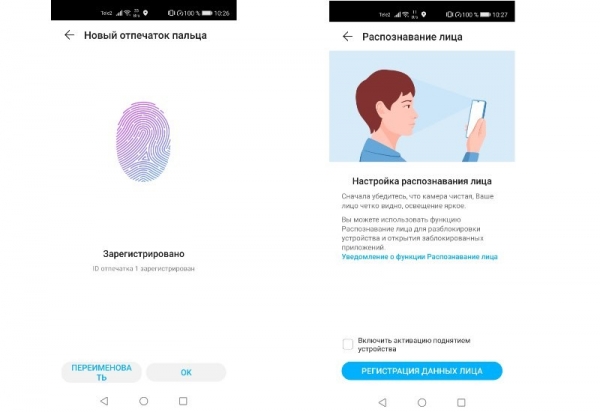Confirm fingerprint with the OK button
The height and width of the screenshot is (412, 600).
[x=186, y=372]
